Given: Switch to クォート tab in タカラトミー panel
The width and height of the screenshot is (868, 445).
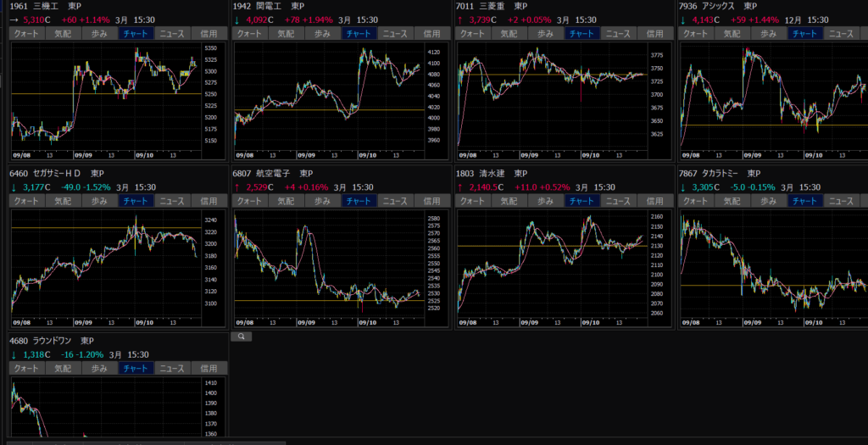Looking at the screenshot, I should [x=696, y=201].
